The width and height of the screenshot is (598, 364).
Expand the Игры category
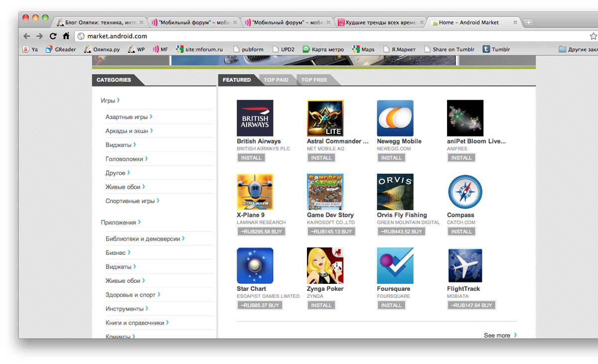110,101
